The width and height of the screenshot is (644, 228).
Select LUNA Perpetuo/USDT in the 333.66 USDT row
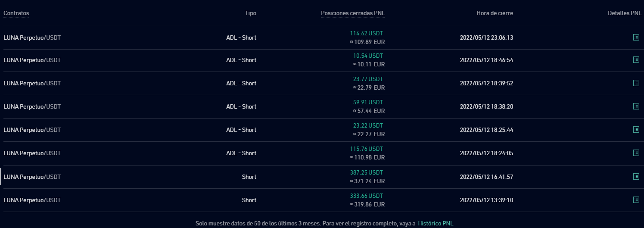[x=32, y=200]
